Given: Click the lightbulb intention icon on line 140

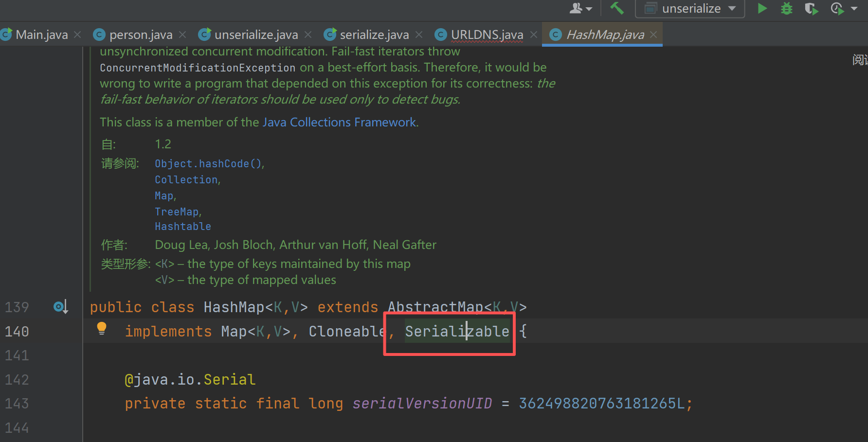Looking at the screenshot, I should [102, 329].
